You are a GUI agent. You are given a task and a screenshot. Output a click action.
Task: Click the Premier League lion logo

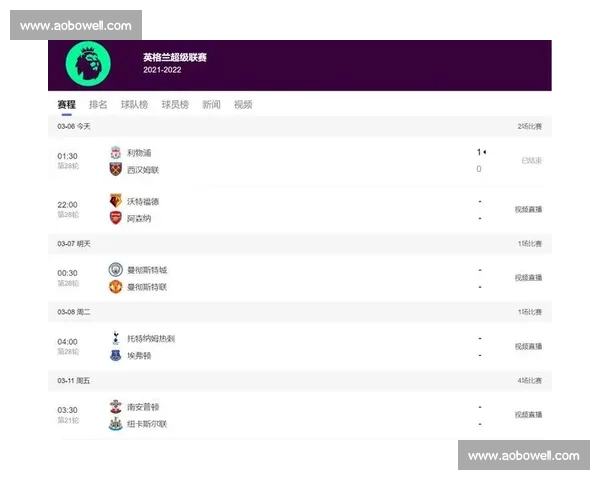pos(88,64)
